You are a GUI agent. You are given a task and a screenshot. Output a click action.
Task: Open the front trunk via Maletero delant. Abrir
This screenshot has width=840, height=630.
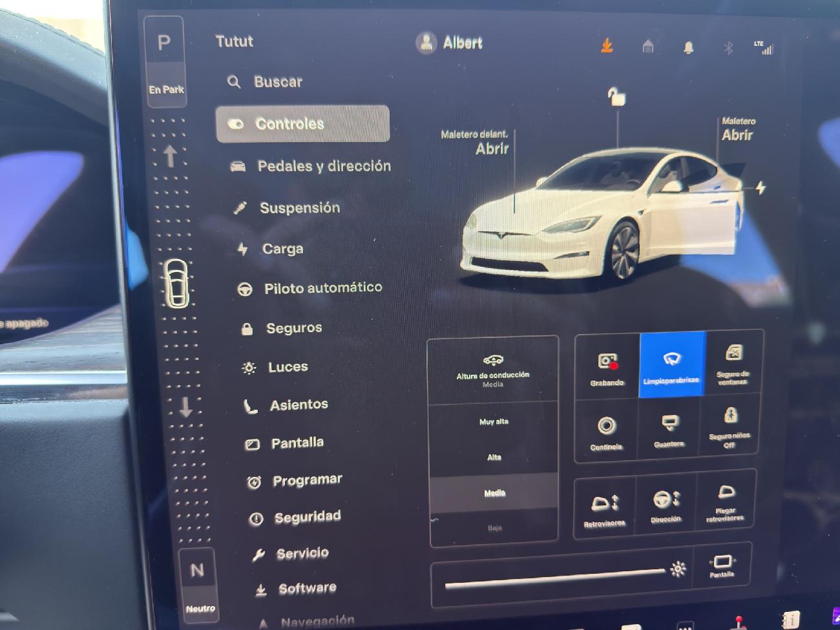(x=475, y=143)
